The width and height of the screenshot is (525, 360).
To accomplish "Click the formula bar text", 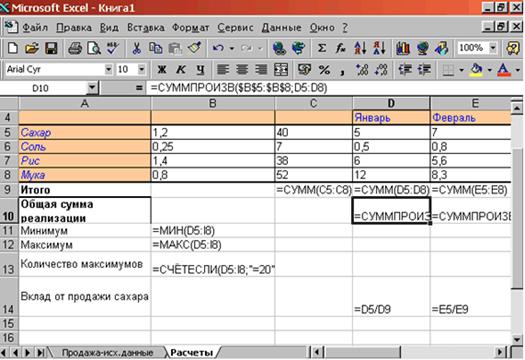I will [239, 88].
